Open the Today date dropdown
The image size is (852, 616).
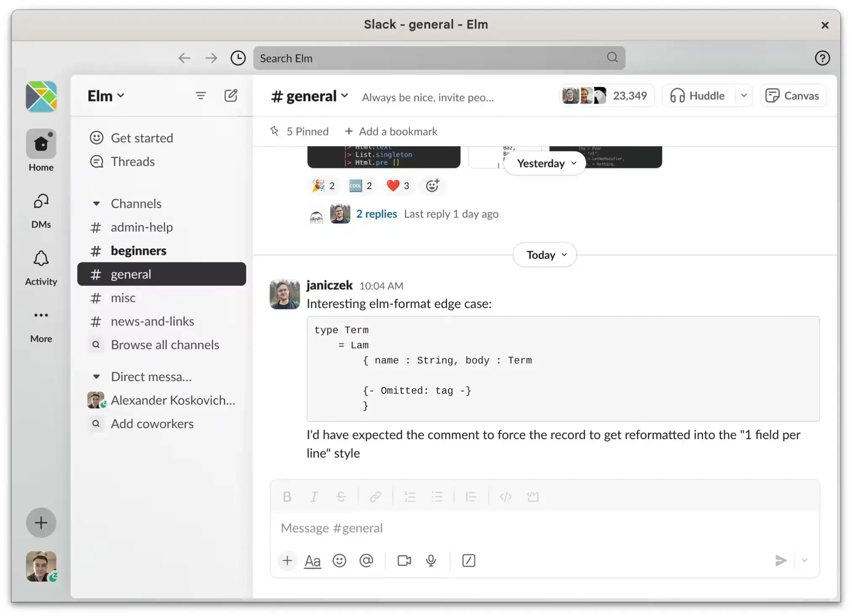pos(545,255)
